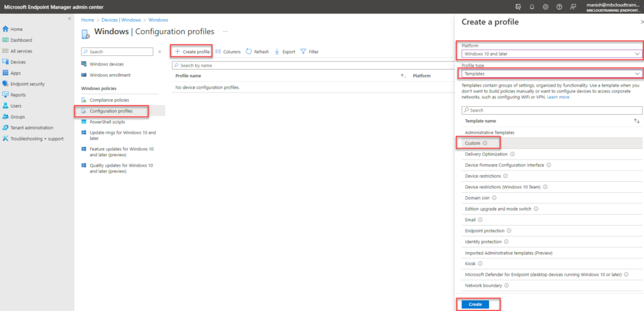Select Edition upgrade and mode switch template
The height and width of the screenshot is (311, 644).
552,209
